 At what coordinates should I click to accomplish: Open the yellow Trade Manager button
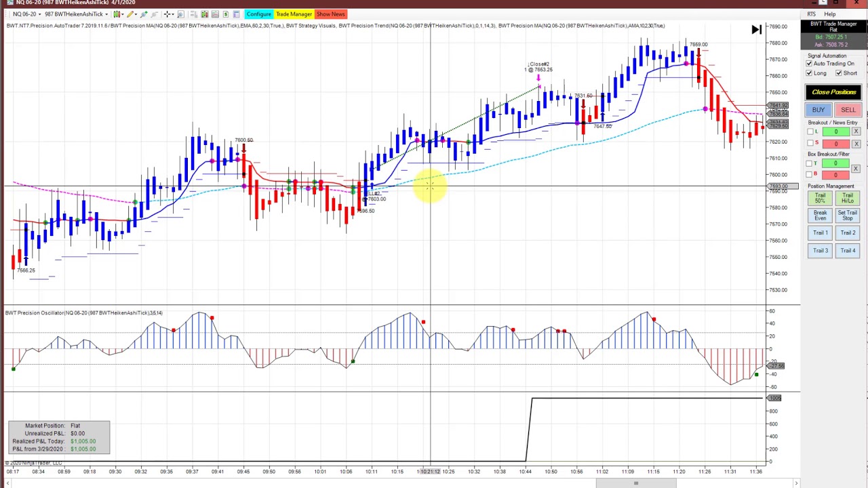(x=294, y=14)
